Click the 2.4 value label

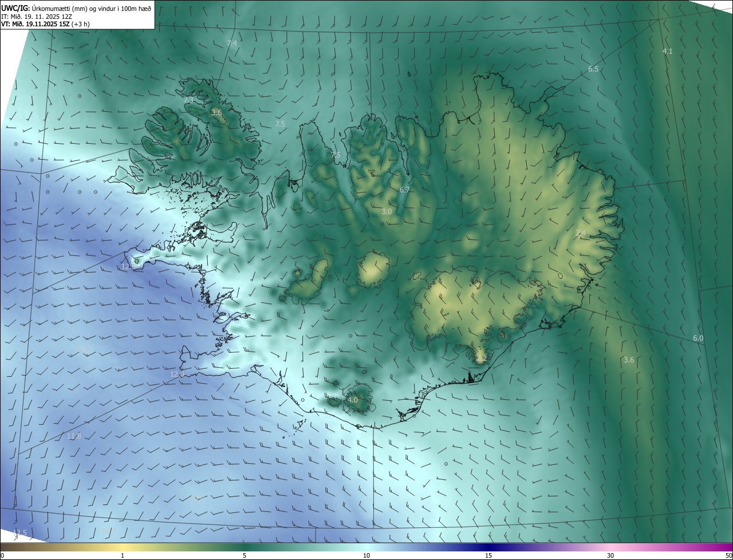point(581,233)
